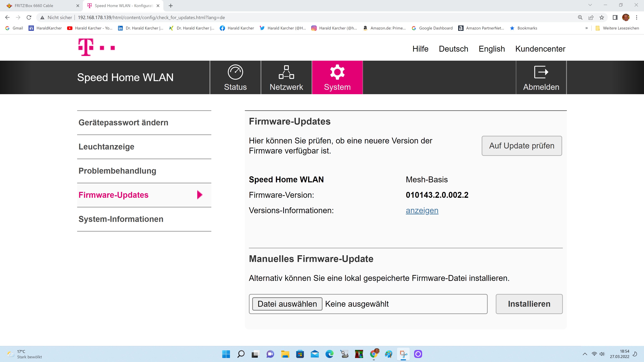The height and width of the screenshot is (362, 644).
Task: Click the anzeigen link
Action: coord(422,211)
